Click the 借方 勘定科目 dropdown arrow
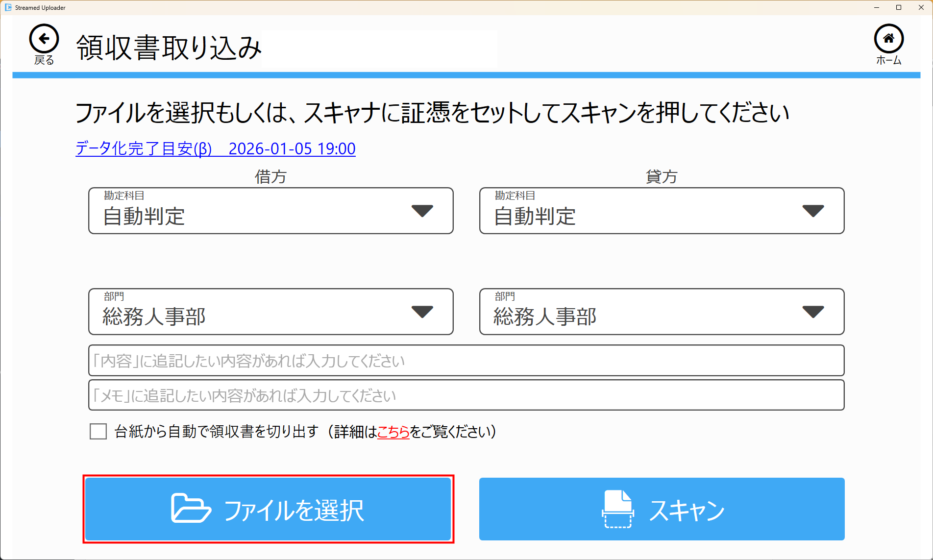This screenshot has width=933, height=560. 422,211
